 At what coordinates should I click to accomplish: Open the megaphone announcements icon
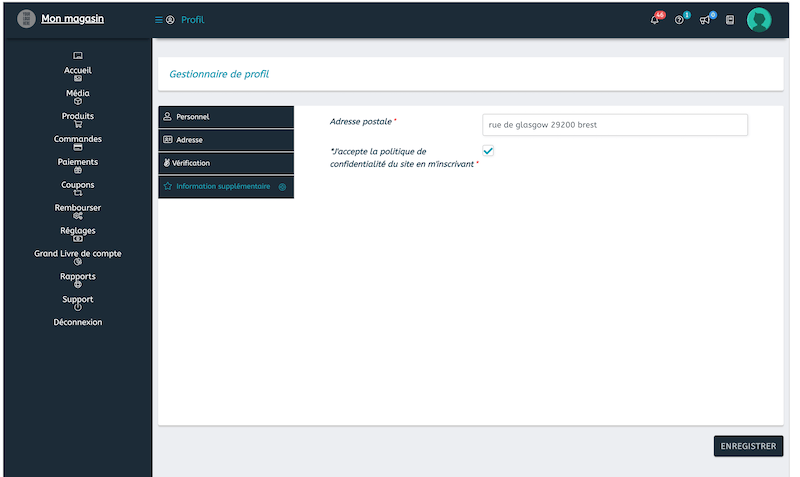click(705, 20)
